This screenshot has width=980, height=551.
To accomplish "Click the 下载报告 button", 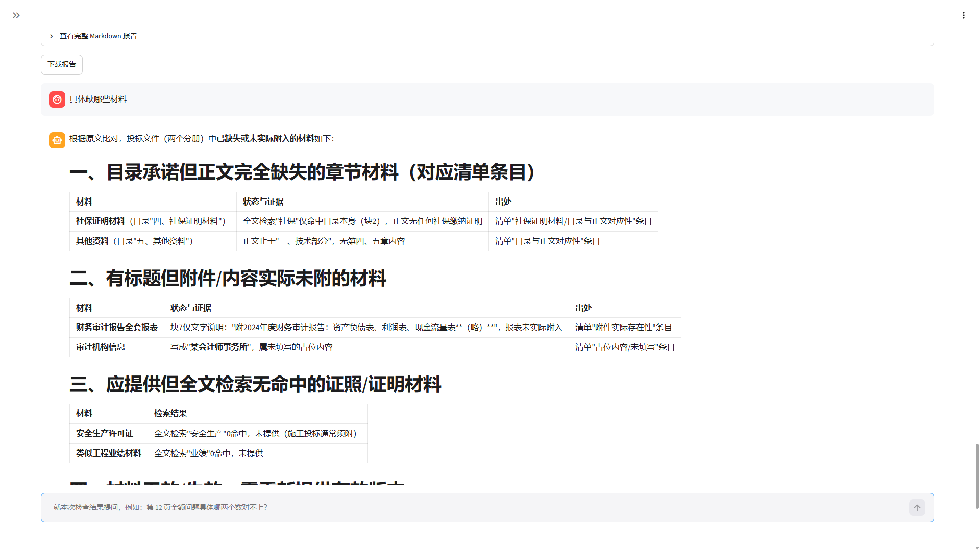I will click(62, 64).
